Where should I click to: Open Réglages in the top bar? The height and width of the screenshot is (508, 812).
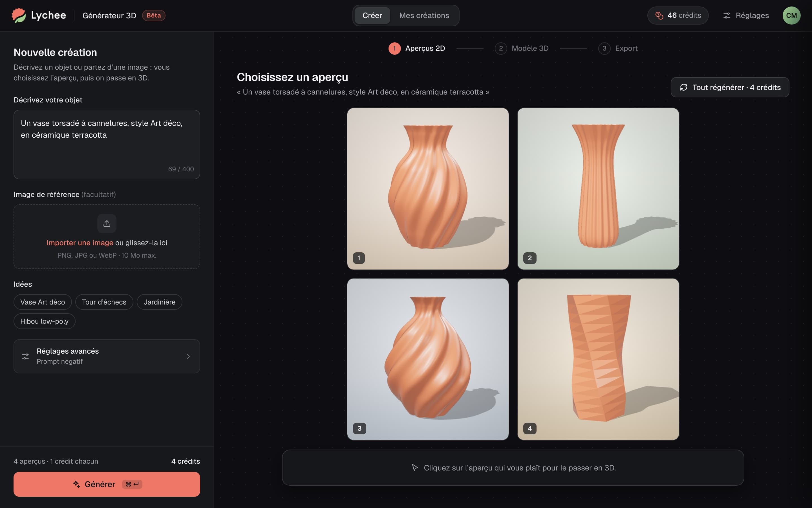coord(746,16)
